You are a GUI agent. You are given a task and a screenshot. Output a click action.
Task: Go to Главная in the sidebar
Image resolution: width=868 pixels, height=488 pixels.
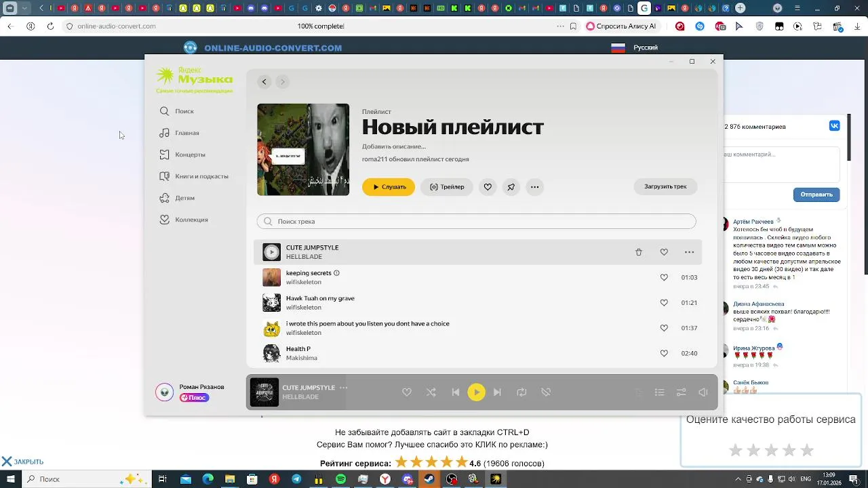point(180,133)
